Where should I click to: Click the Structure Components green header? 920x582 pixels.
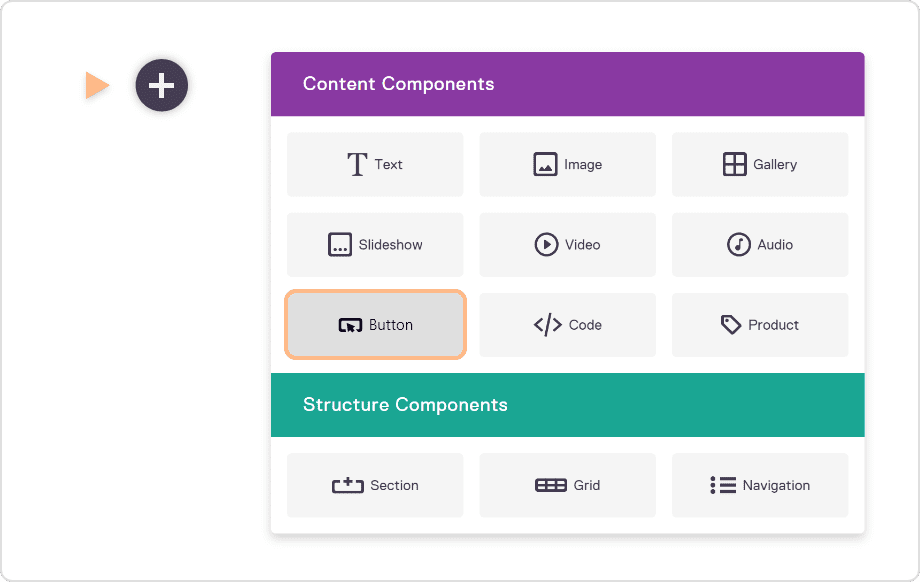[x=567, y=405]
